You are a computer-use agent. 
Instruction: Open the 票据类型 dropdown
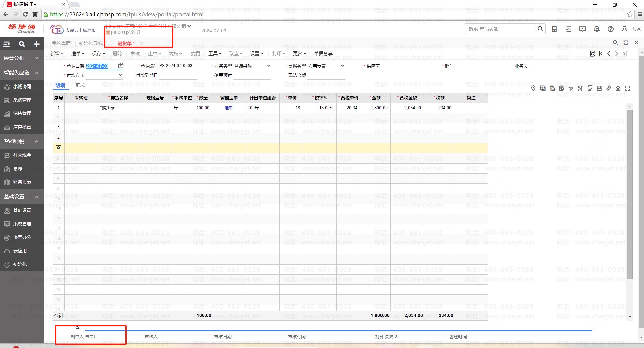343,66
